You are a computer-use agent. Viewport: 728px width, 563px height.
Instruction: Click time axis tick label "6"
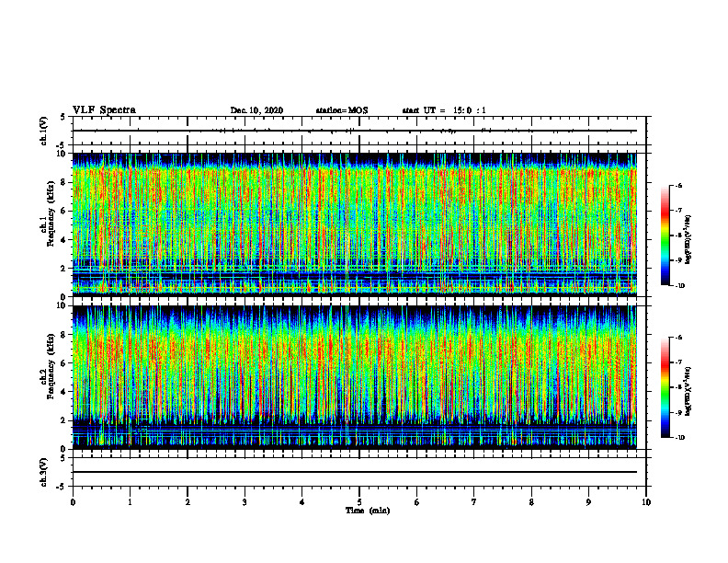(x=417, y=502)
